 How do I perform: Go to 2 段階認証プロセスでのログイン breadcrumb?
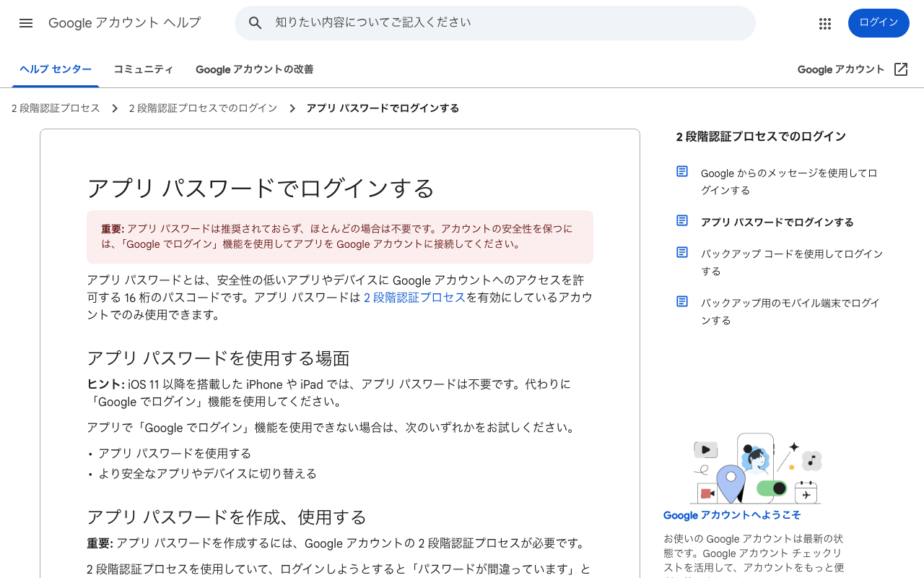click(x=203, y=108)
